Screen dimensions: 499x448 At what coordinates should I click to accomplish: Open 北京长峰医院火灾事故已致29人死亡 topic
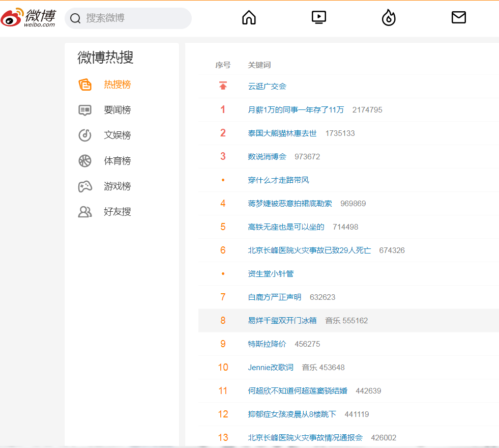[x=309, y=250]
